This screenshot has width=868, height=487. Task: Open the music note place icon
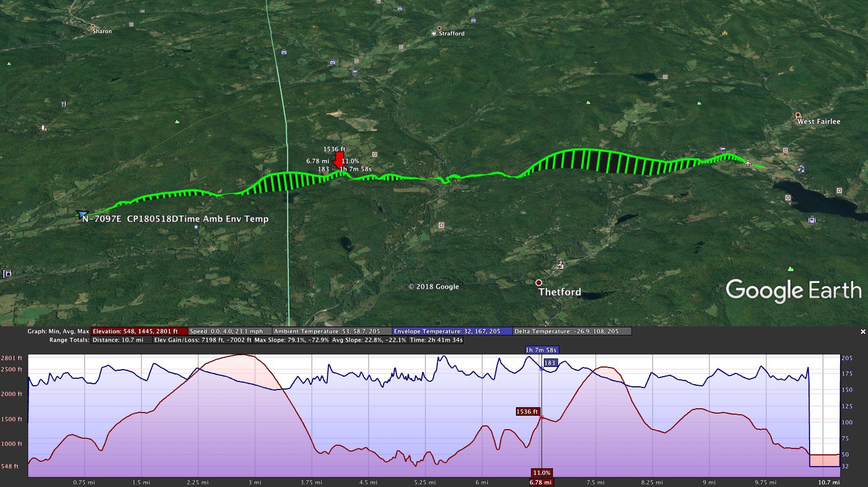coord(801,168)
